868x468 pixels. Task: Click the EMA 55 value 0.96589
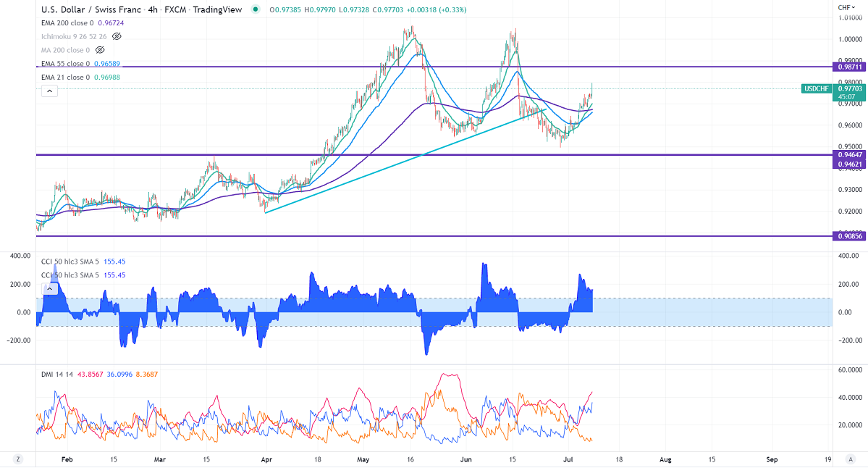click(x=107, y=64)
